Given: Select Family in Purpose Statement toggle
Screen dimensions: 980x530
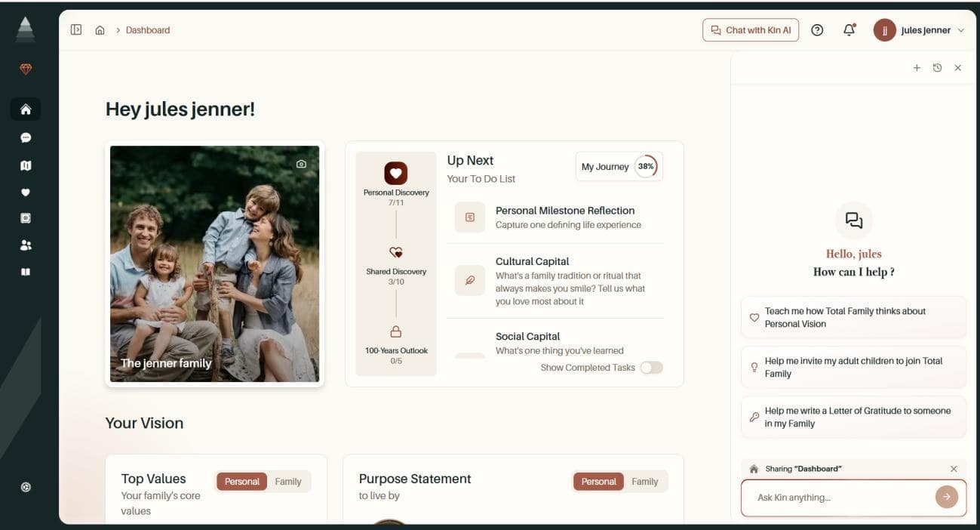Looking at the screenshot, I should [x=645, y=482].
